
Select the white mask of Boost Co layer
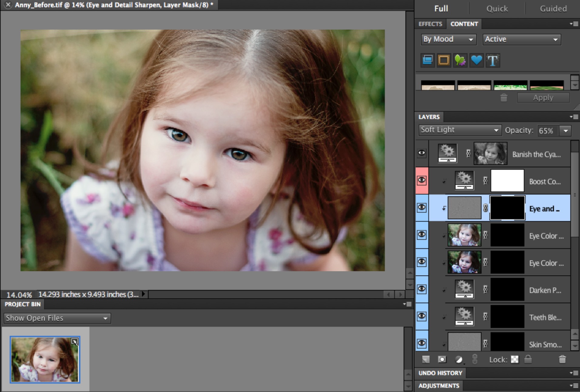[x=507, y=181]
